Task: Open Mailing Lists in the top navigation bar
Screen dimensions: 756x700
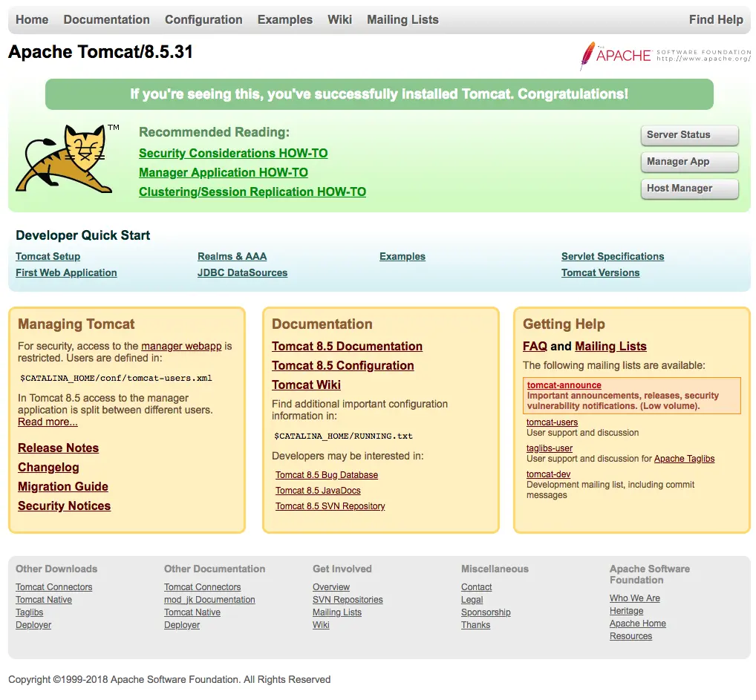Action: (403, 20)
